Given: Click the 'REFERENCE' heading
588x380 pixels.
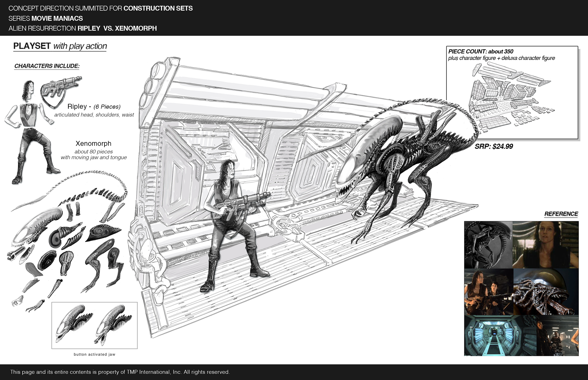Looking at the screenshot, I should pos(561,214).
